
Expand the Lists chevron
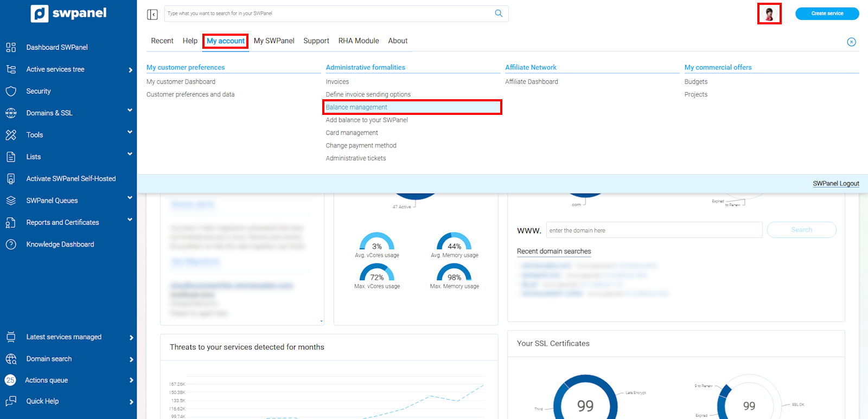(x=130, y=154)
